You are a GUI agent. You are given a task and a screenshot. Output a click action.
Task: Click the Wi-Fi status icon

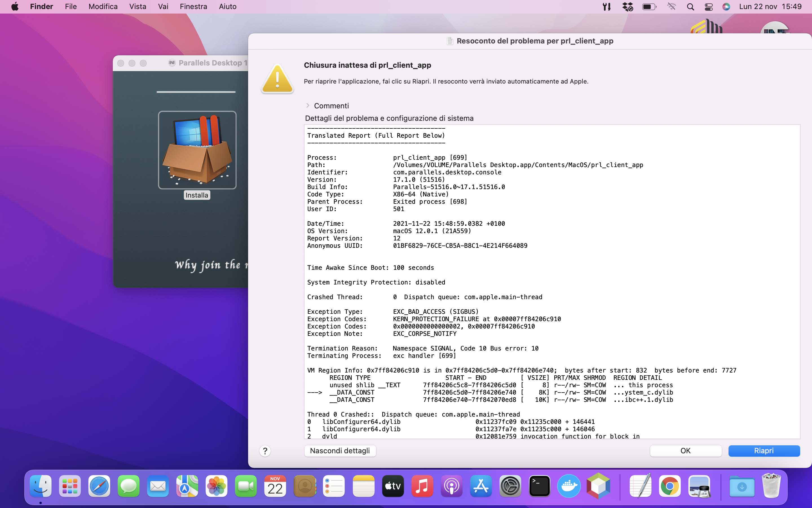coord(671,7)
